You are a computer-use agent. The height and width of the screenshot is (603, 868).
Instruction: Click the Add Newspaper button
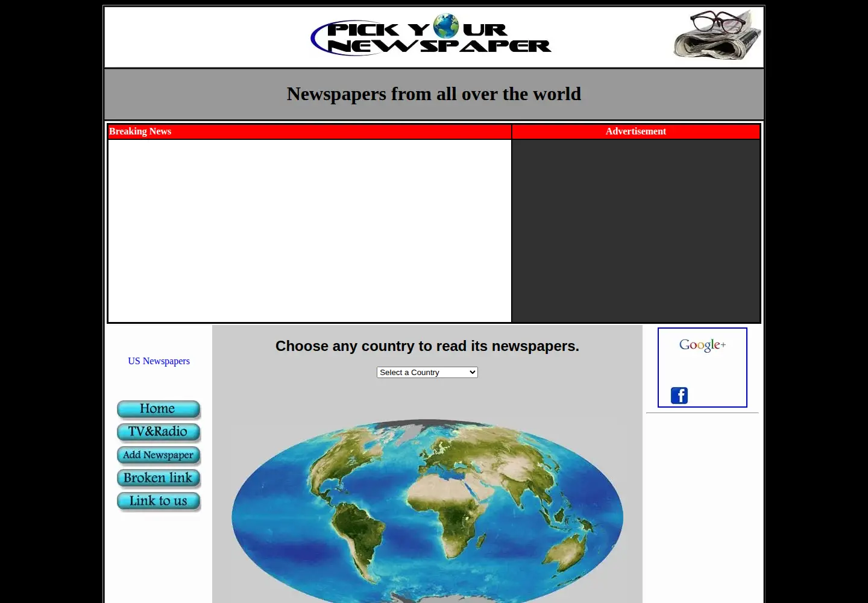pyautogui.click(x=159, y=455)
